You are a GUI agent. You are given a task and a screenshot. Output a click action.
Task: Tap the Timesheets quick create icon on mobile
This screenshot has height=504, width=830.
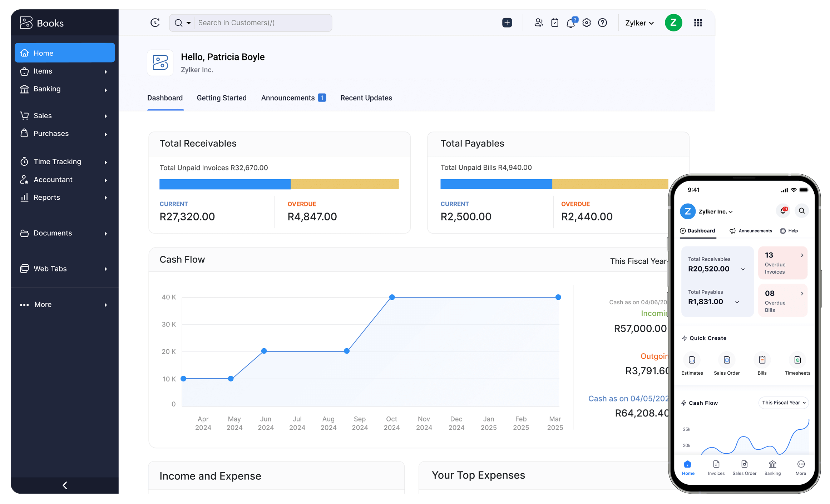click(x=797, y=360)
